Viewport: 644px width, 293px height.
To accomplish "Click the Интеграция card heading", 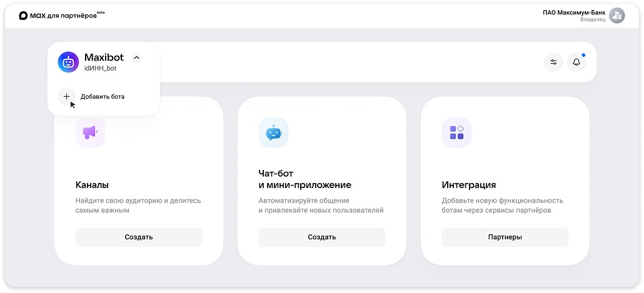I will coord(468,185).
